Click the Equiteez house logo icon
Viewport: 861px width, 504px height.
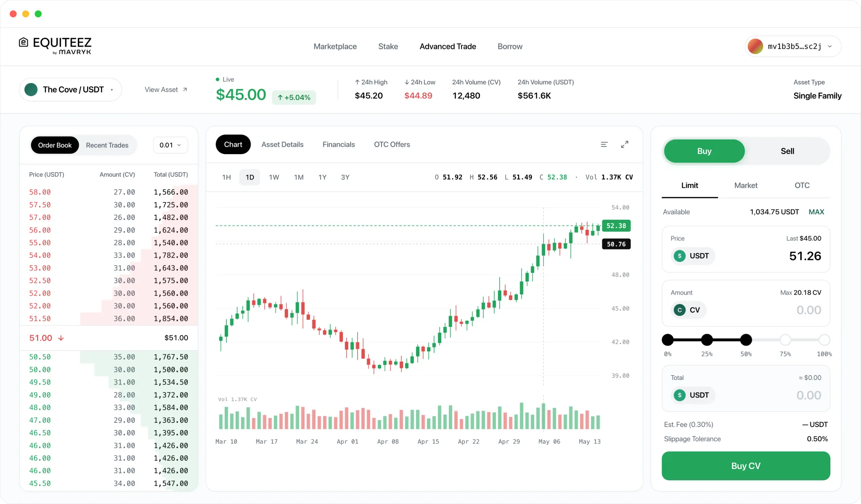click(x=24, y=43)
